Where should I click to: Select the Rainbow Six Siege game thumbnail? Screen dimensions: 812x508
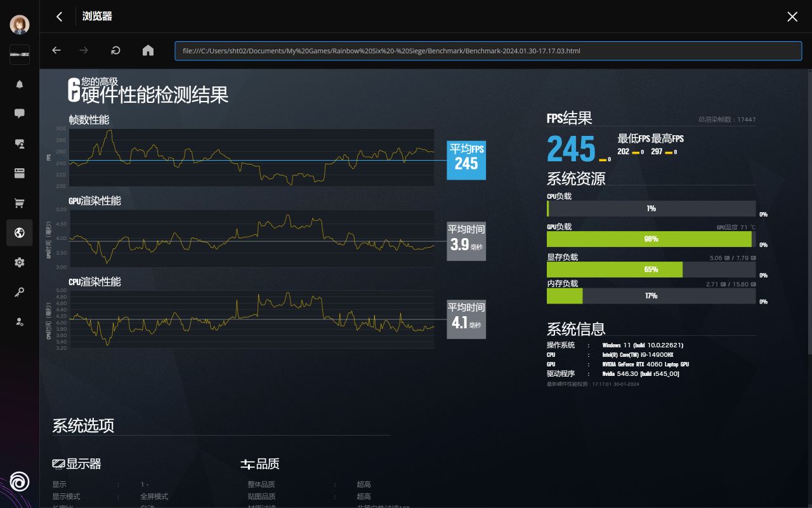(20, 55)
